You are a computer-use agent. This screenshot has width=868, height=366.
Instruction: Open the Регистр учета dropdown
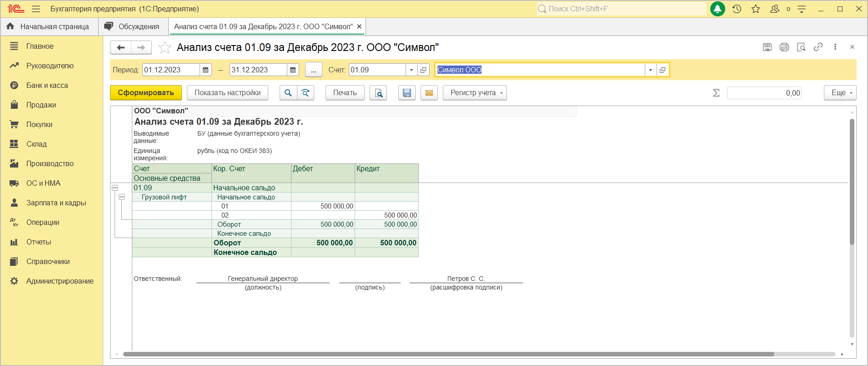(475, 93)
